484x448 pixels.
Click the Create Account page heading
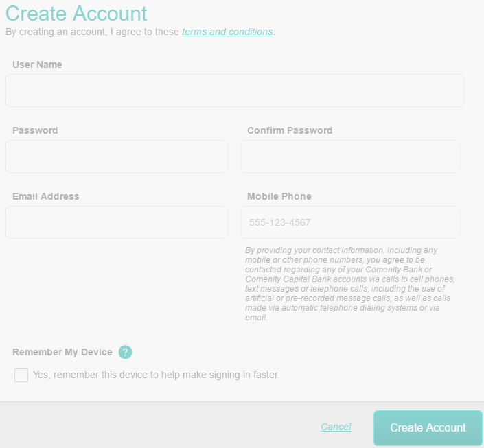click(76, 13)
